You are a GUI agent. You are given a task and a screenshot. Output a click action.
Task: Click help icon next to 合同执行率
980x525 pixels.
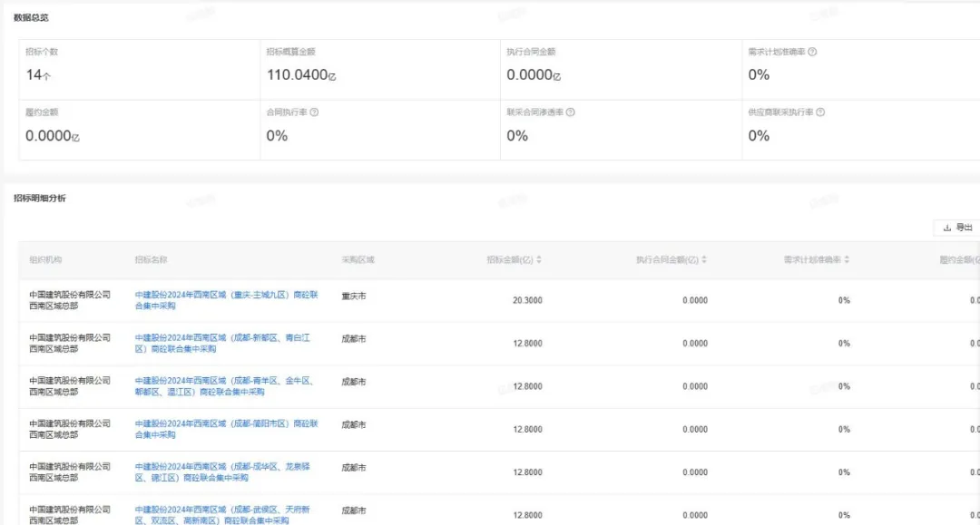[x=314, y=112]
